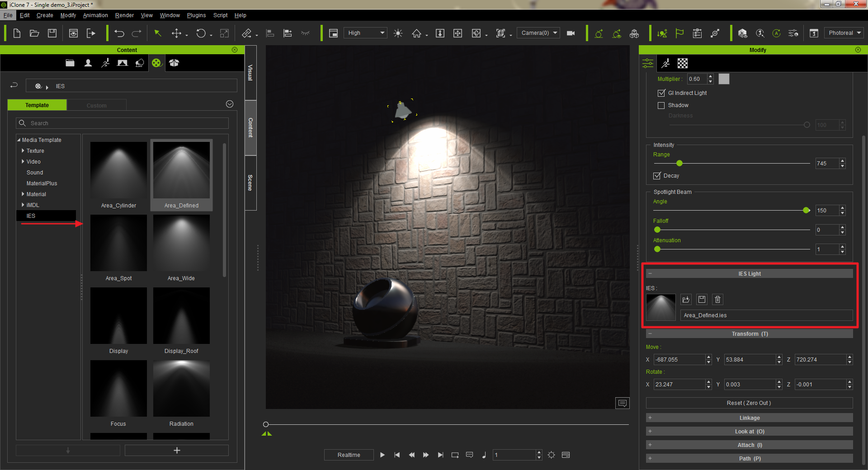Click the Redo arrow icon

click(137, 33)
